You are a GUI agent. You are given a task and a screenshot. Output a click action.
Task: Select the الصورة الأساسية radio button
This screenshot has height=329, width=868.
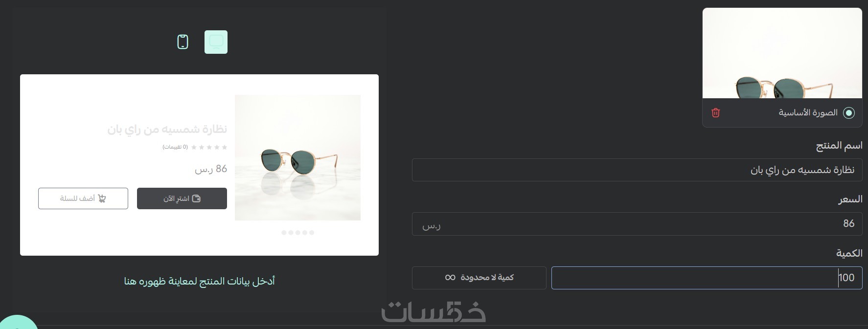tap(849, 113)
